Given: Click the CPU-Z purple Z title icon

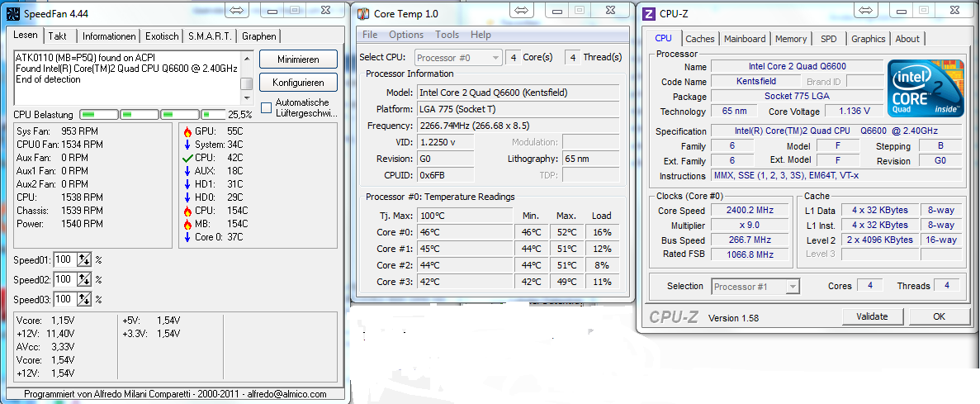Looking at the screenshot, I should 650,13.
